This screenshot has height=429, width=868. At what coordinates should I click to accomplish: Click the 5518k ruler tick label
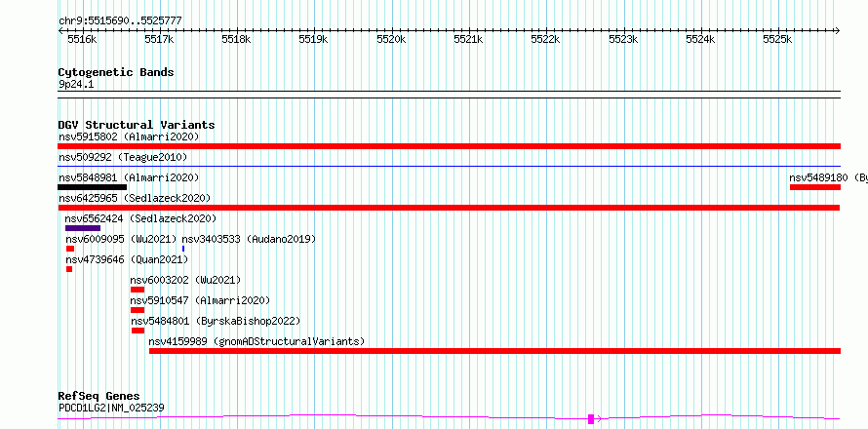236,39
